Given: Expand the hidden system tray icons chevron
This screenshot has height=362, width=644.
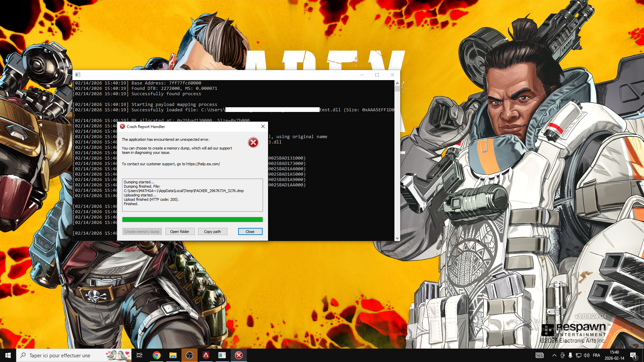Looking at the screenshot, I should tap(554, 355).
